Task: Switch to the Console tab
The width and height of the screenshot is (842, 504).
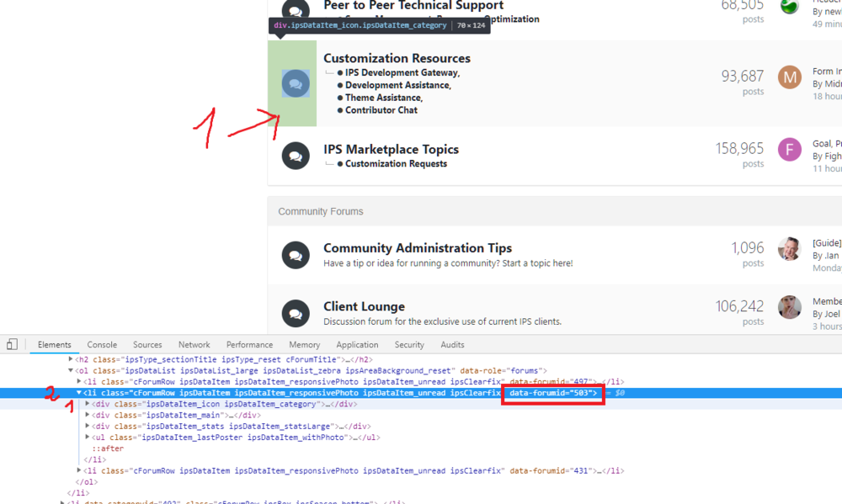Action: tap(102, 345)
